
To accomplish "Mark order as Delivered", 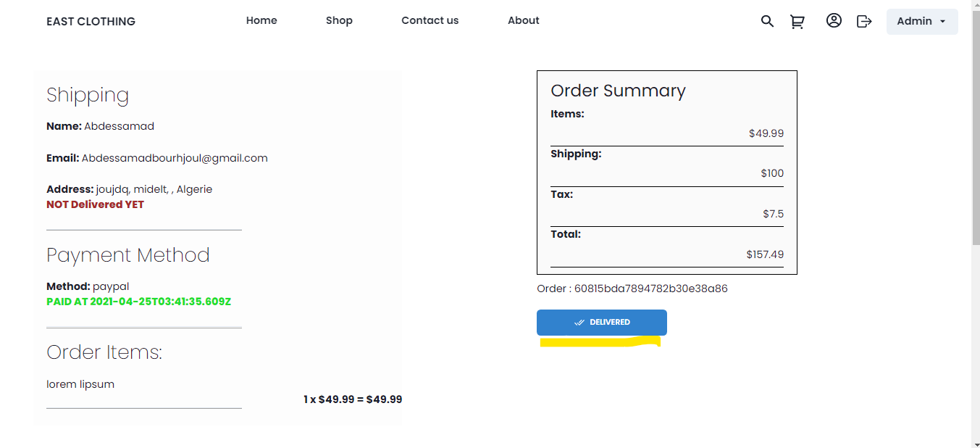I will [601, 323].
